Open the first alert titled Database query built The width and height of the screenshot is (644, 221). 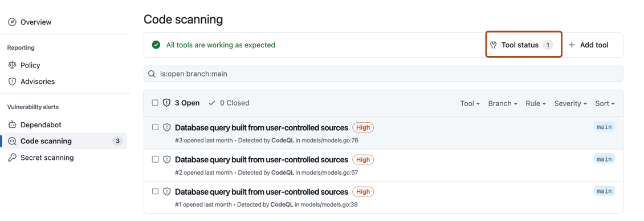(262, 127)
